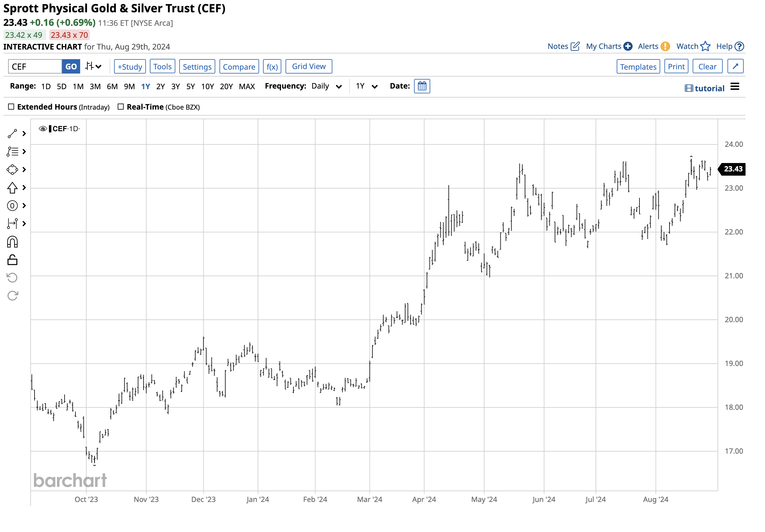Toggle CEF series visibility eye icon
This screenshot has width=765, height=532.
pos(42,128)
